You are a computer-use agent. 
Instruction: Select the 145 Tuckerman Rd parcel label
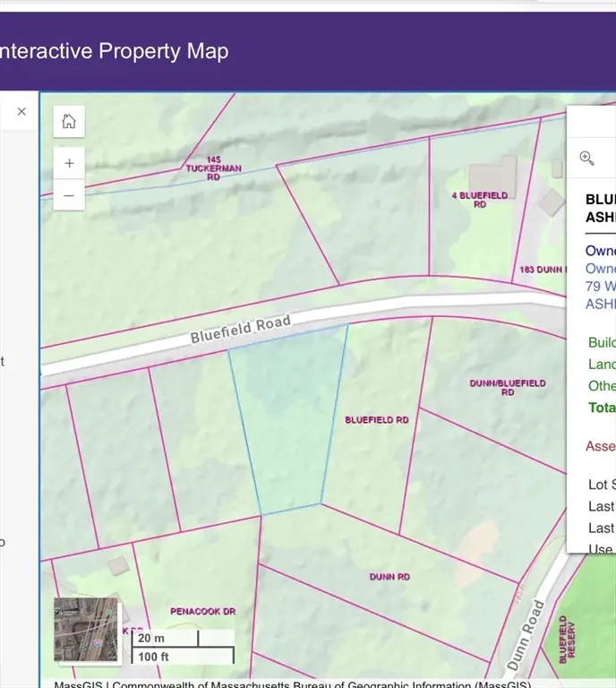(x=202, y=168)
